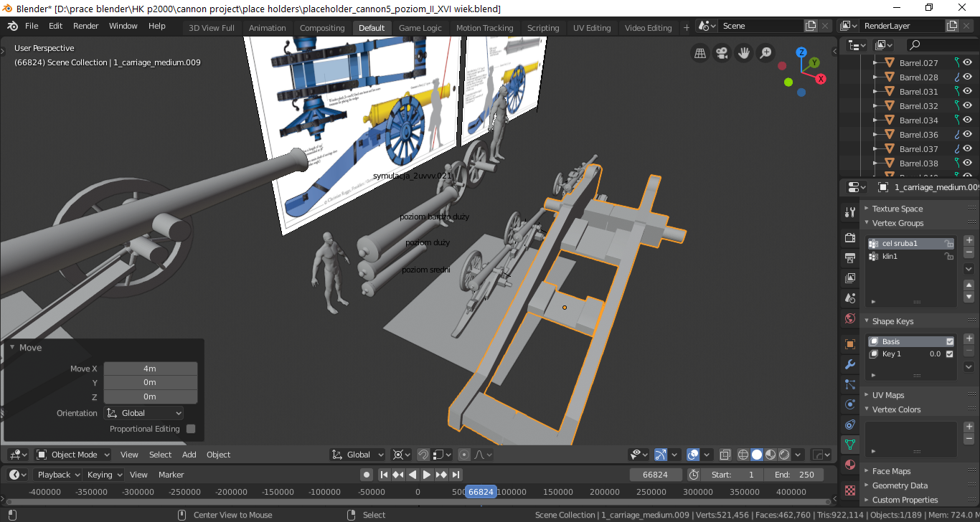Click the End frame field
The width and height of the screenshot is (980, 522).
point(793,475)
